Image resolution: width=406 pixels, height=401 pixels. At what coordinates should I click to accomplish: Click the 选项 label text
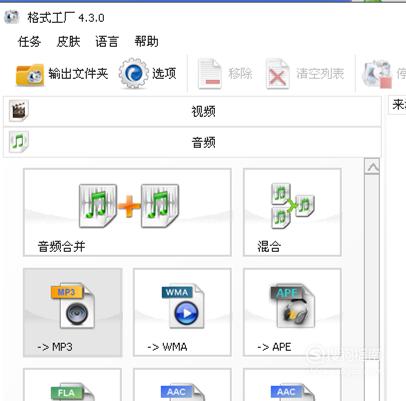click(x=164, y=73)
